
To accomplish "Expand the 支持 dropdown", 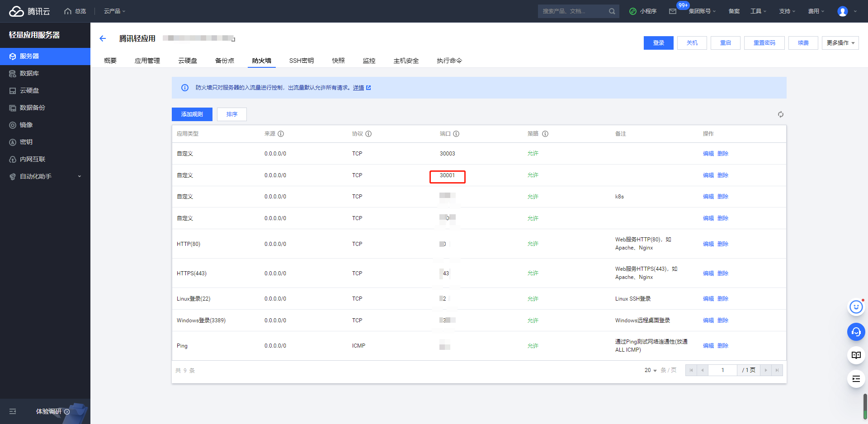I will (787, 11).
